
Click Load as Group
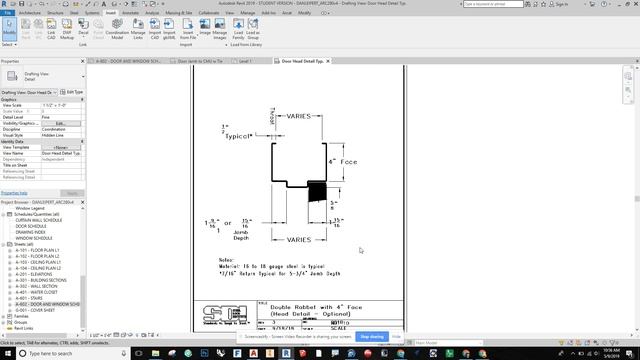pos(253,29)
